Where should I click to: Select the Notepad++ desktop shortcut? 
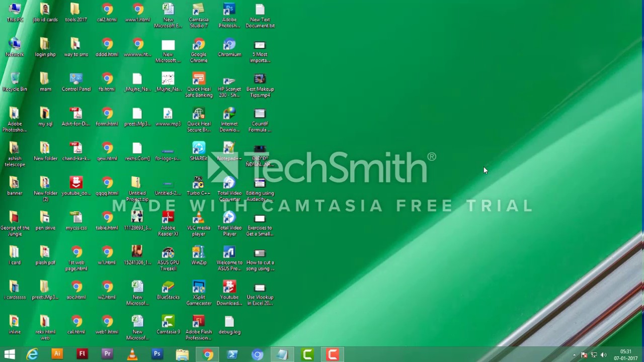click(229, 152)
